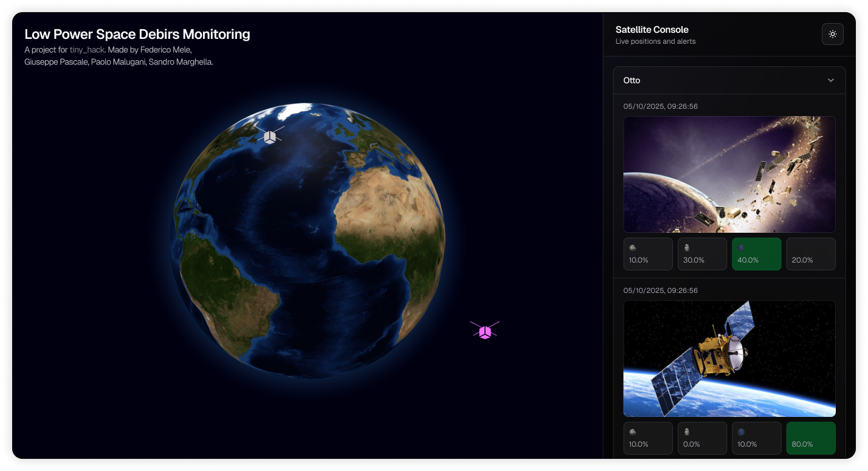The width and height of the screenshot is (868, 471).
Task: Click rock icon in lower 10.0% card
Action: click(633, 432)
